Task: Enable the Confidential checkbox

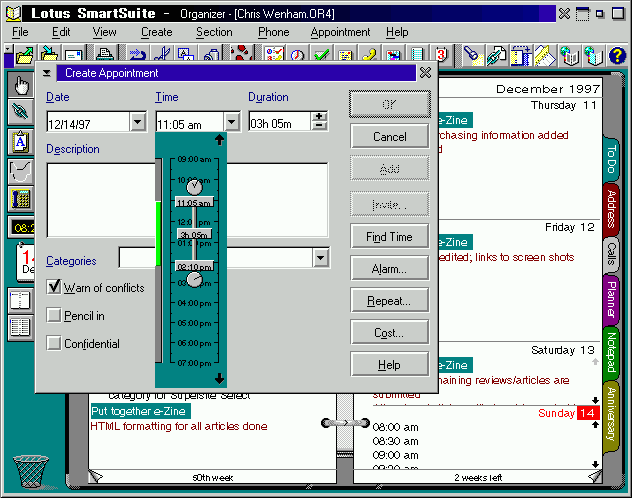Action: 54,343
